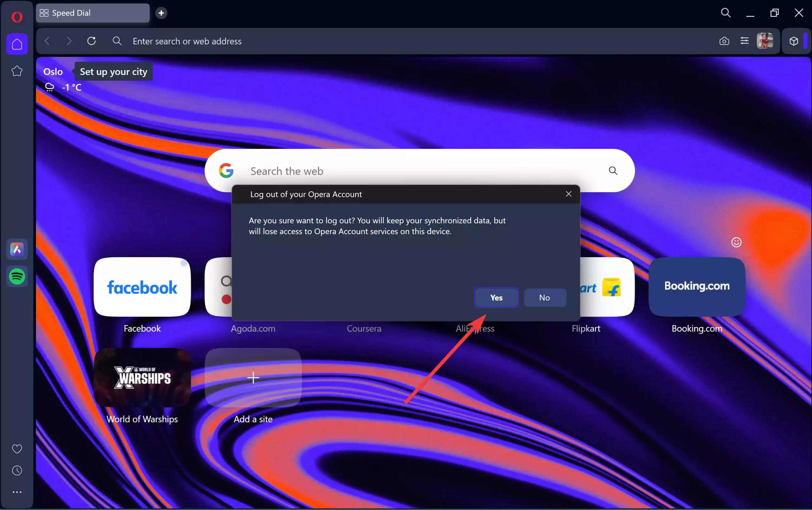Open a new tab with the plus button
Viewport: 812px width, 510px height.
click(x=161, y=13)
